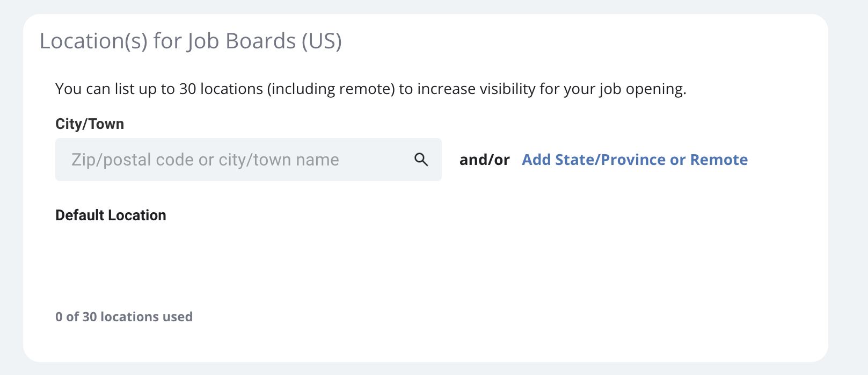Click "including remote" in the description
The height and width of the screenshot is (375, 868).
coord(333,89)
